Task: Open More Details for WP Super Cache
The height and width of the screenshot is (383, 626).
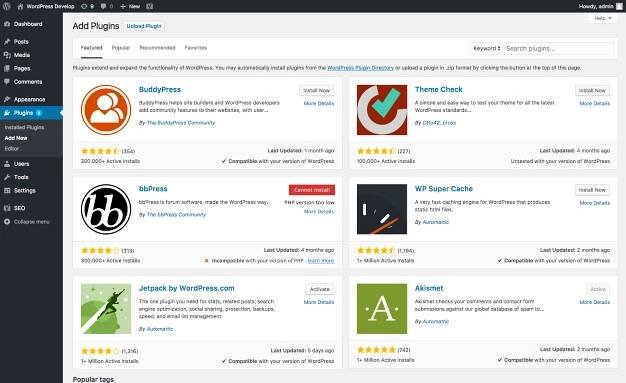Action: coord(595,203)
